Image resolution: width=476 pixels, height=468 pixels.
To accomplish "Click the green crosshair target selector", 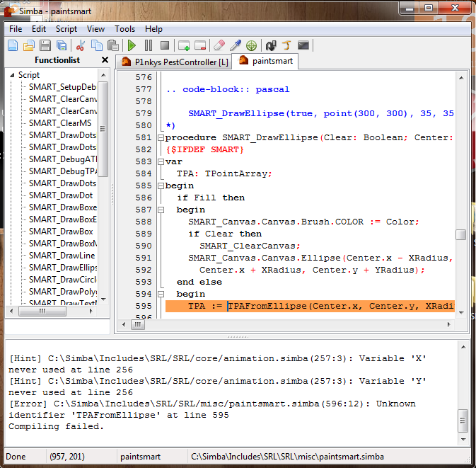I will point(252,45).
